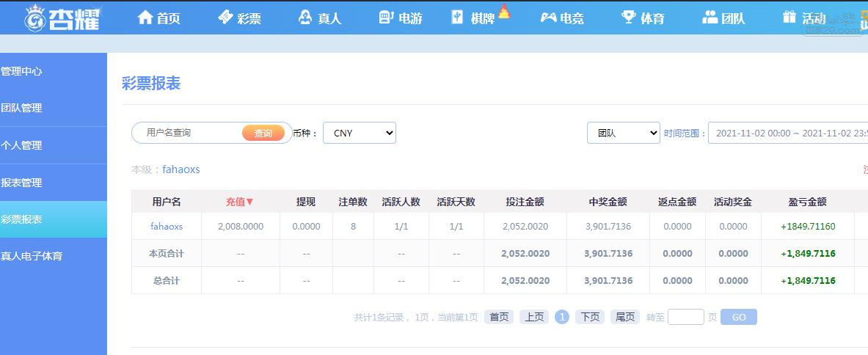
Task: Click the 本页合计 row label
Action: (x=167, y=253)
